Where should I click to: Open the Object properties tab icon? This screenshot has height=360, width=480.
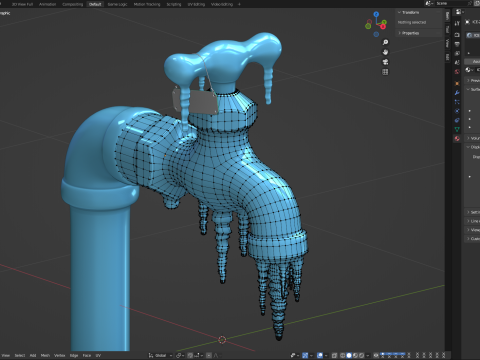[457, 83]
